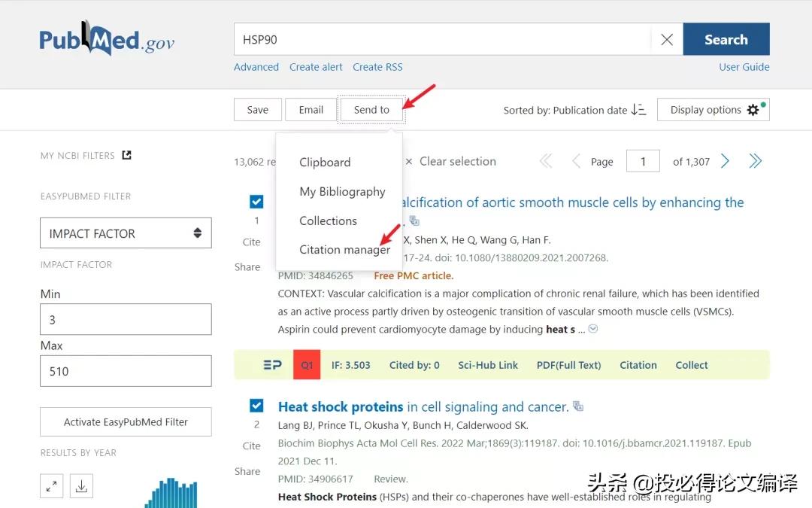This screenshot has width=812, height=508.
Task: Open the User Guide link
Action: point(744,67)
